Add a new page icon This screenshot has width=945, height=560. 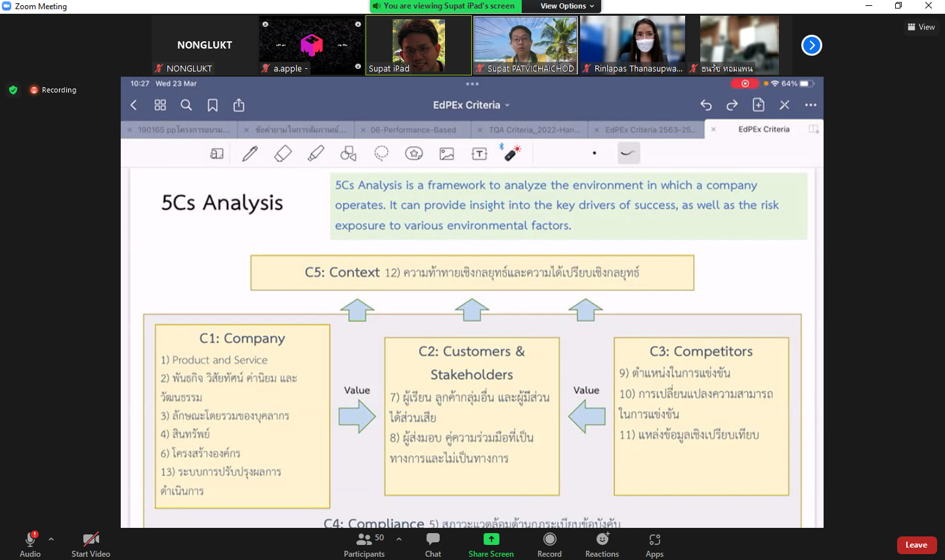click(x=759, y=105)
